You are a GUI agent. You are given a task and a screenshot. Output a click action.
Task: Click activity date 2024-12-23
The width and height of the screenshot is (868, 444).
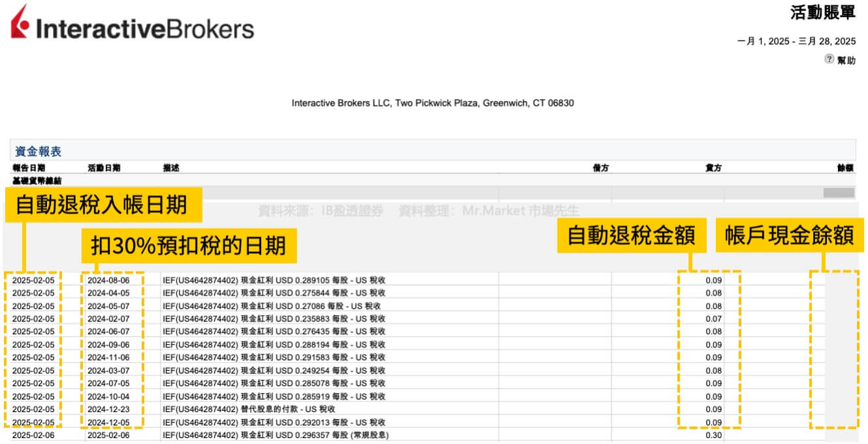[108, 409]
